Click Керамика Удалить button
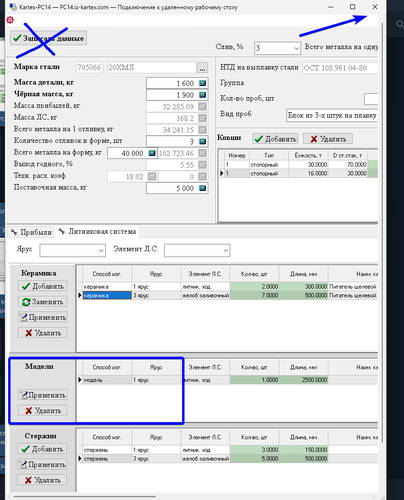This screenshot has height=500, width=404. coord(42,333)
